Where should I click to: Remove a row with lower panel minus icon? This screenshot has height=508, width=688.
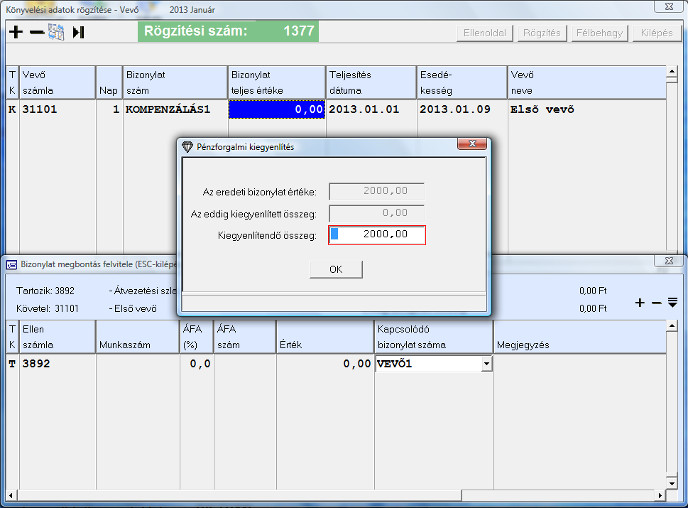pos(656,302)
